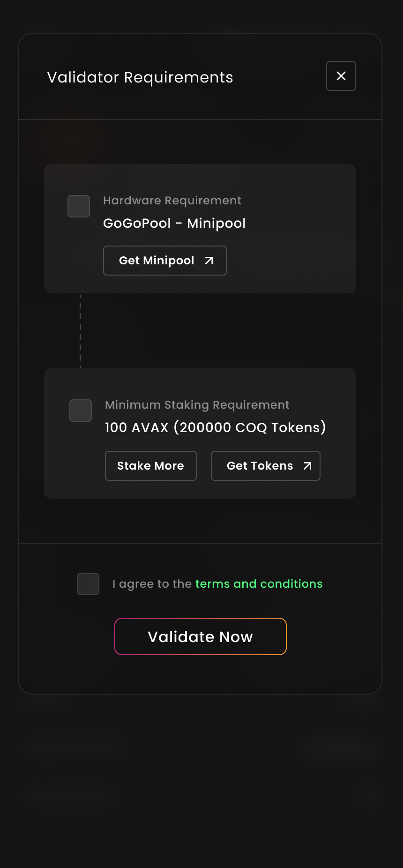Tick the Minimum Staking Requirement checkbox

[81, 411]
